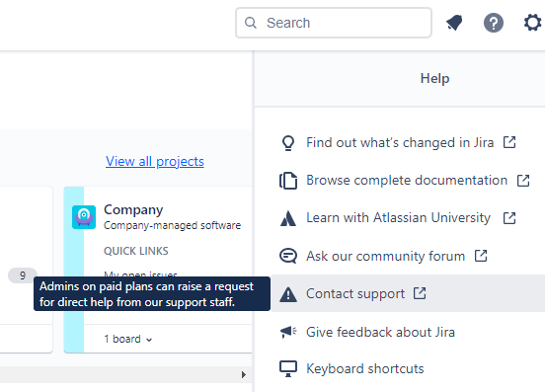Image resolution: width=545 pixels, height=392 pixels.
Task: Click the open issues count badge 9
Action: [x=23, y=275]
